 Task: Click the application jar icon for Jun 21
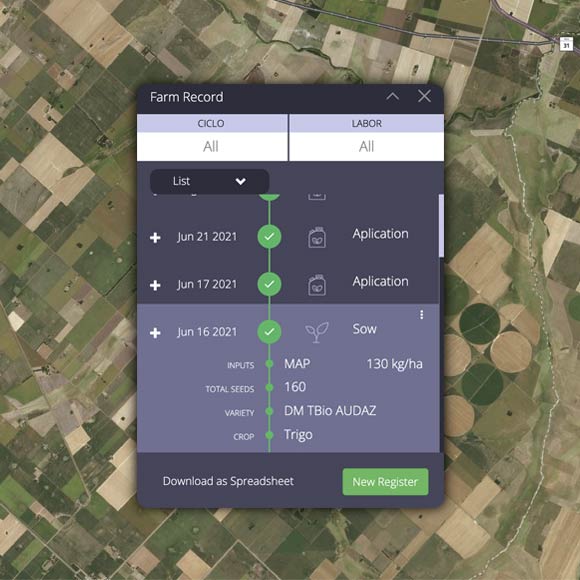click(x=317, y=237)
